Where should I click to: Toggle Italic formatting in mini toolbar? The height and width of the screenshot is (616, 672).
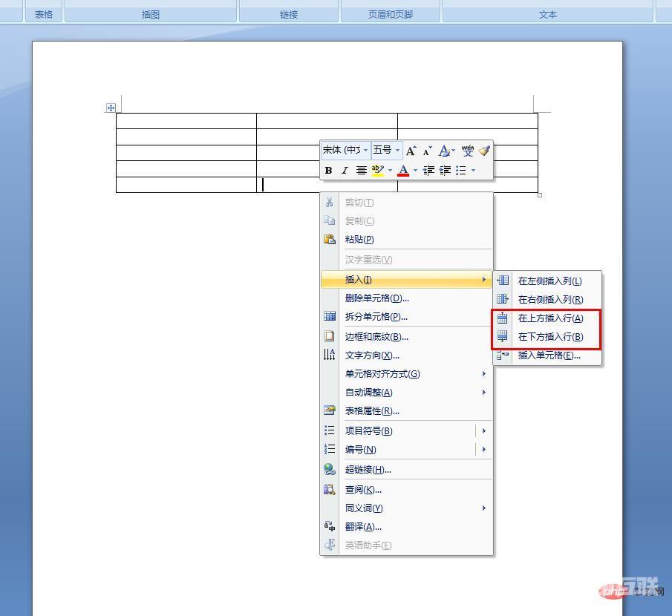tap(345, 171)
